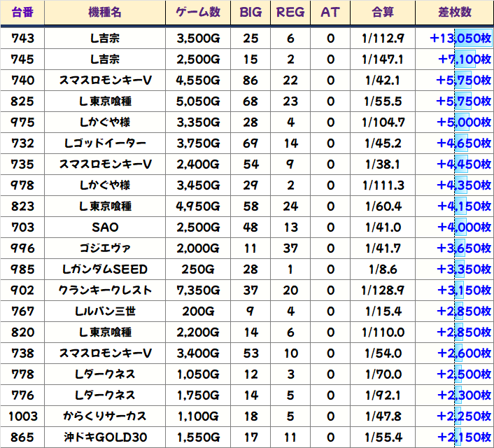The image size is (494, 448).
Task: Click the 1/104.7 combined rate cell
Action: pyautogui.click(x=383, y=122)
